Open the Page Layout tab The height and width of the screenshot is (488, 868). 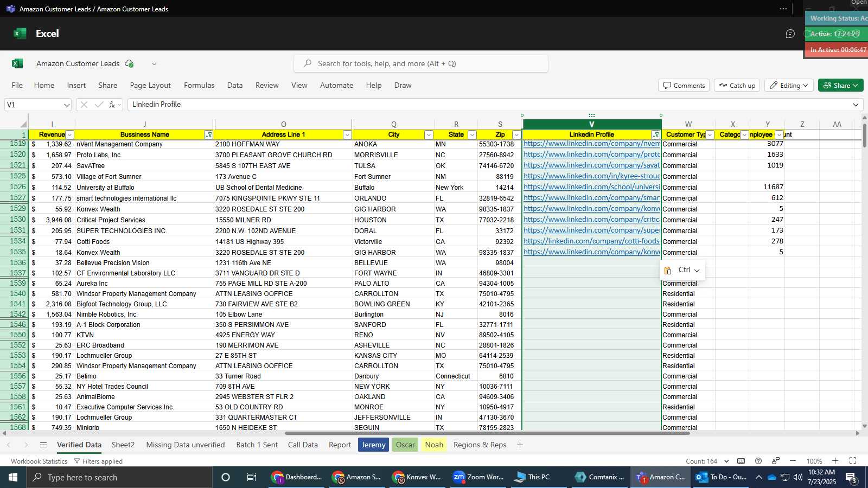click(x=150, y=85)
